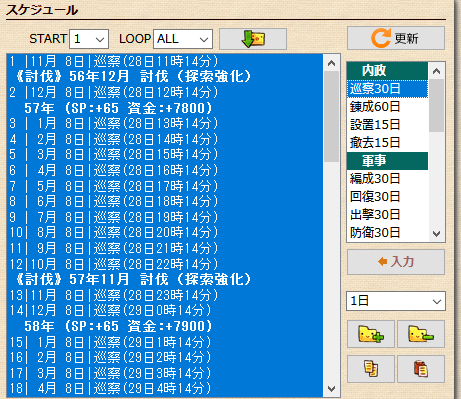Viewport: 461px width, 399px height.
Task: Open the LOOP ALL dropdown
Action: [183, 39]
